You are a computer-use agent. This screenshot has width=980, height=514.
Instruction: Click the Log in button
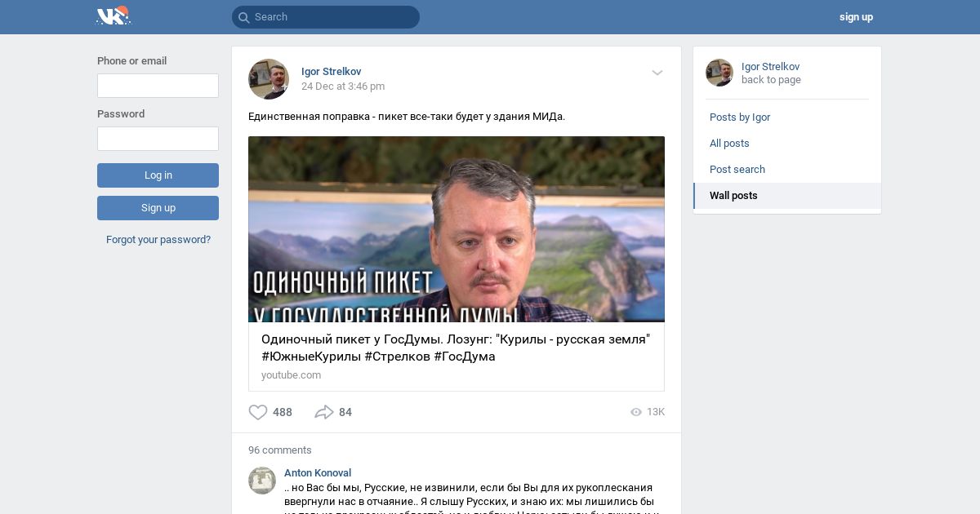click(158, 175)
